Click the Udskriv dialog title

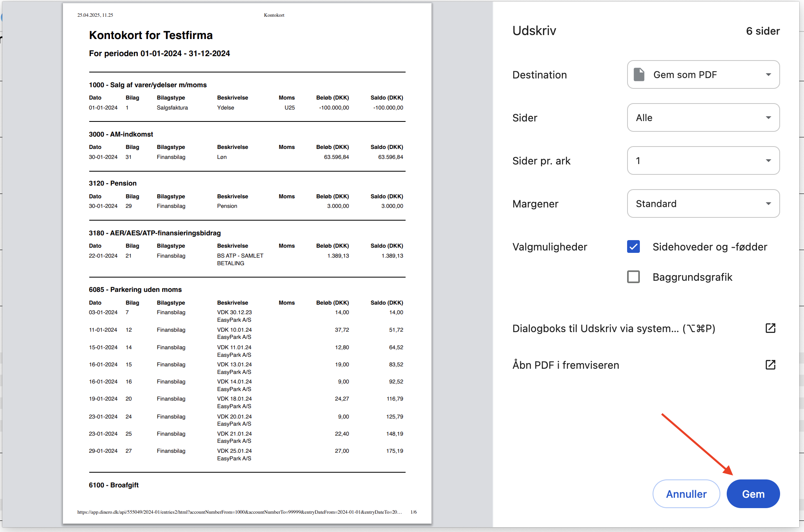(x=534, y=31)
